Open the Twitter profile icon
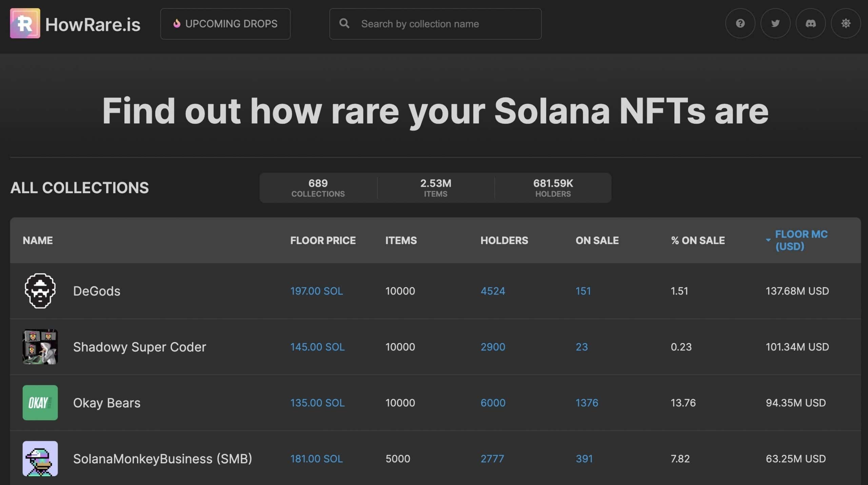The height and width of the screenshot is (485, 868). tap(775, 23)
